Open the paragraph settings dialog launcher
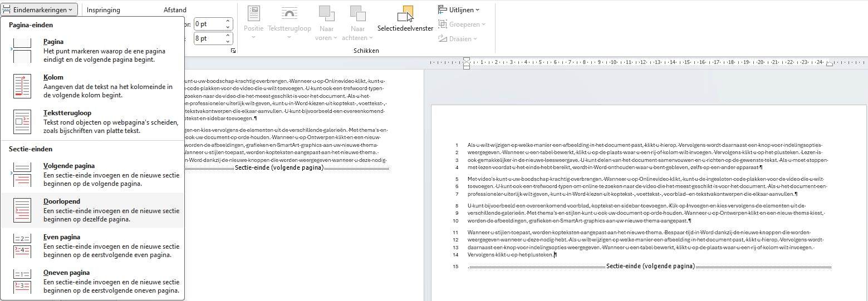The width and height of the screenshot is (868, 301). (x=233, y=51)
